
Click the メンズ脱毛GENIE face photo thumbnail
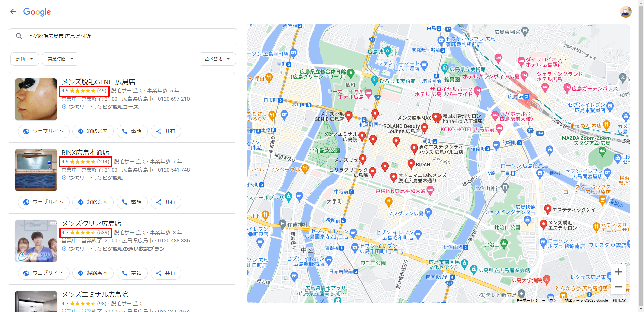point(36,99)
